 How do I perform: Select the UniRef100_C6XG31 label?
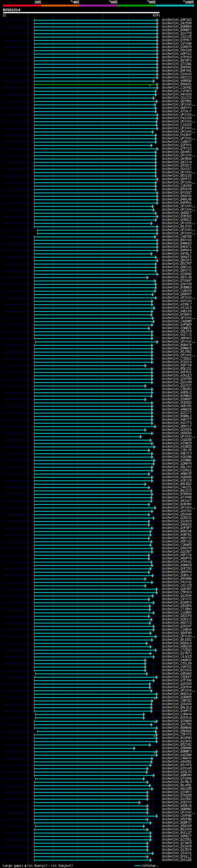(x=176, y=853)
